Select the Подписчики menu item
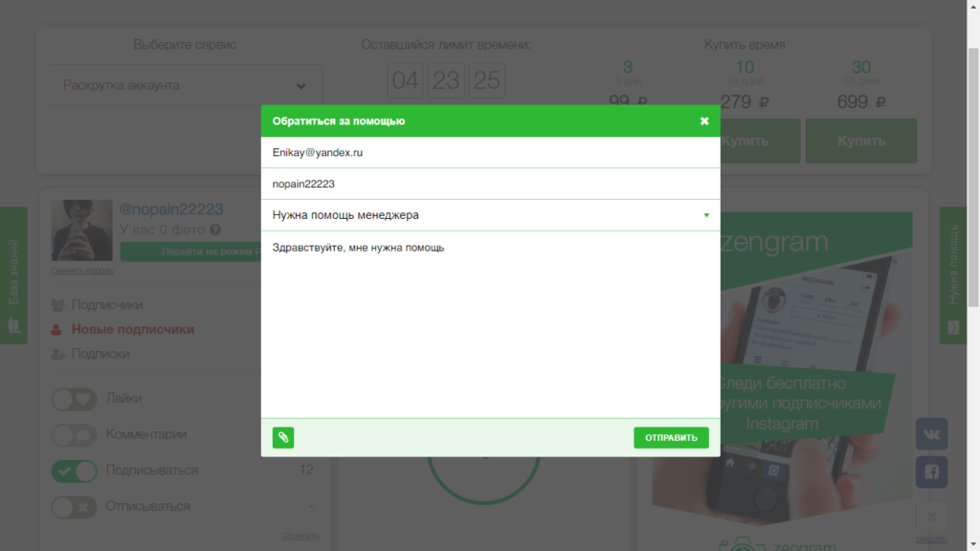This screenshot has height=551, width=980. [x=107, y=305]
